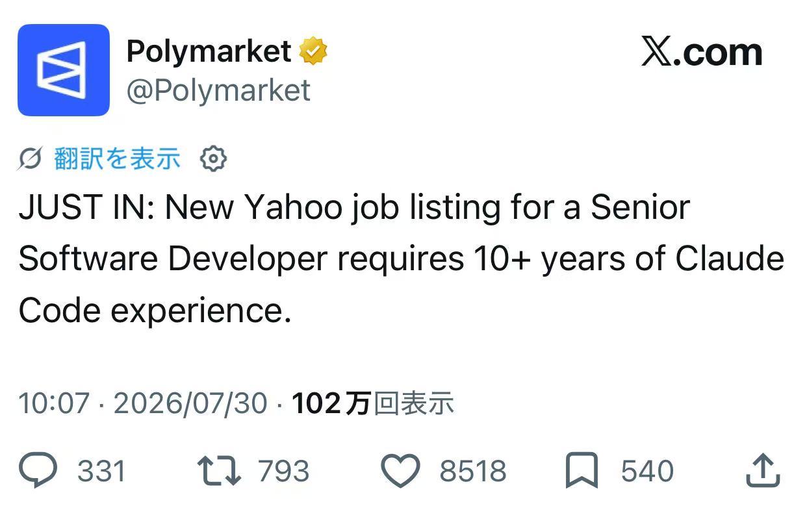This screenshot has height=532, width=807.
Task: Open translation settings gear
Action: (213, 158)
